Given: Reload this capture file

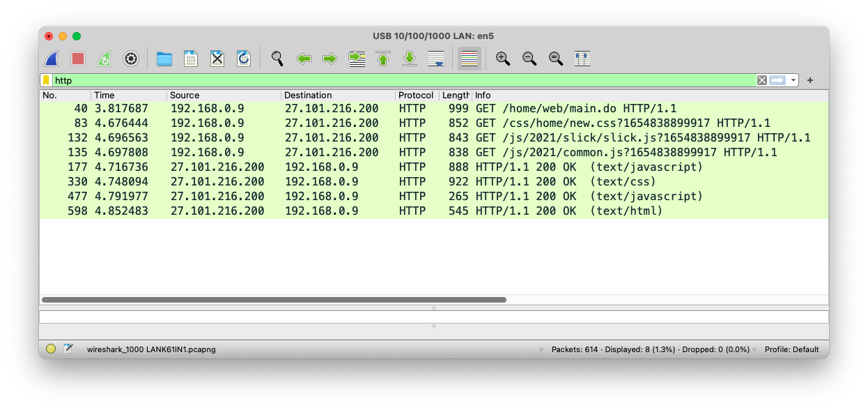Looking at the screenshot, I should coord(244,59).
